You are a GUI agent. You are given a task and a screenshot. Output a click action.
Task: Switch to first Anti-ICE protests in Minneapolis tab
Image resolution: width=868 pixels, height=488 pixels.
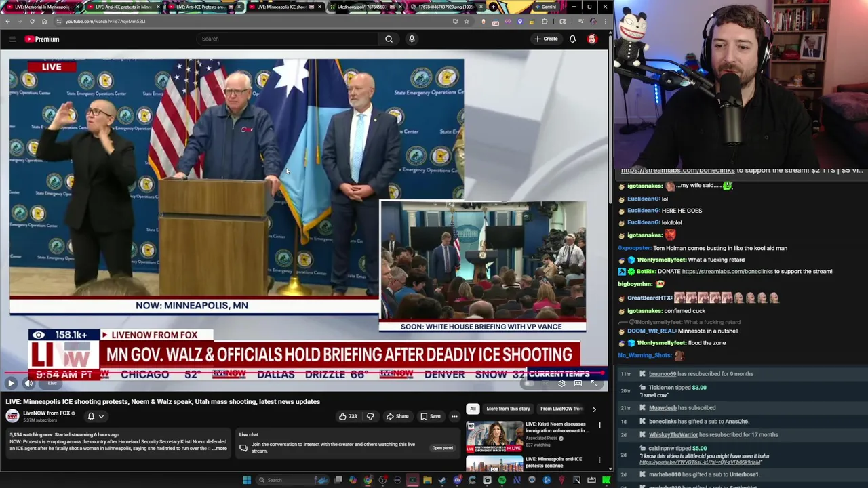[123, 7]
